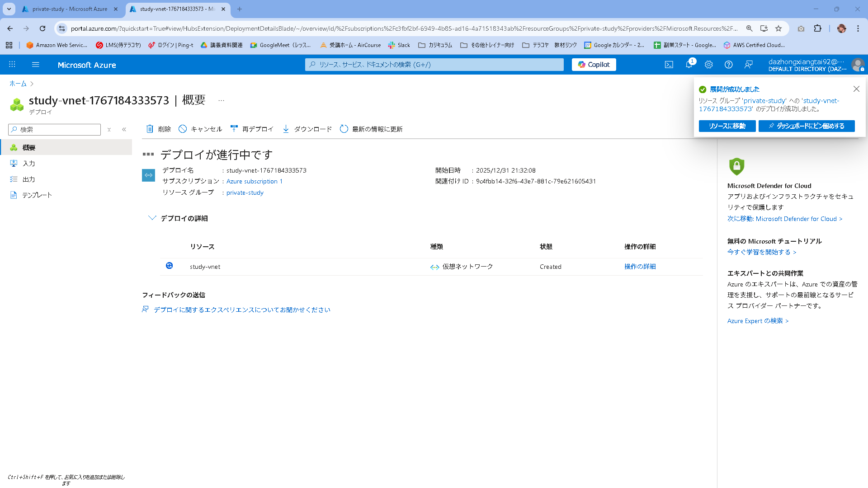This screenshot has height=488, width=868.
Task: Refresh with 最新の情報に更新
Action: (x=371, y=129)
